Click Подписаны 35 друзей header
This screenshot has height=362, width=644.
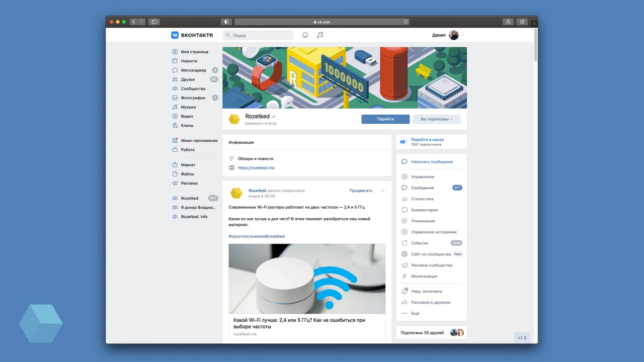click(x=422, y=333)
